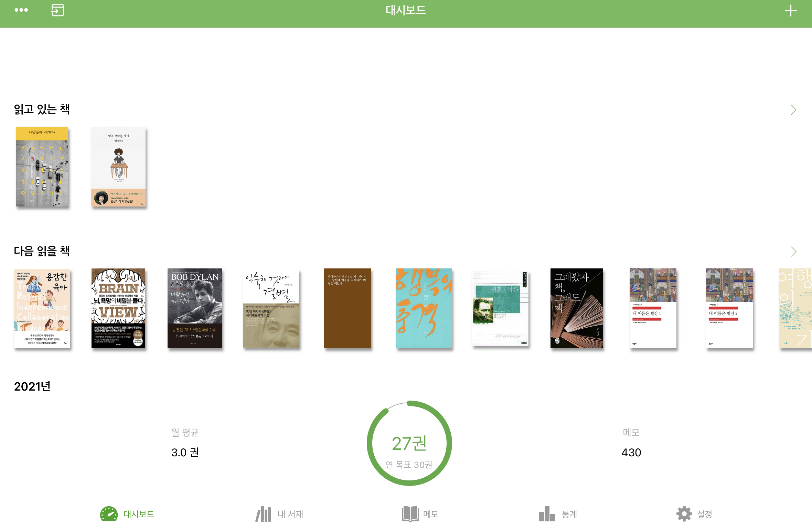The image size is (812, 531).
Task: Switch to the 통계 tab label
Action: click(569, 514)
